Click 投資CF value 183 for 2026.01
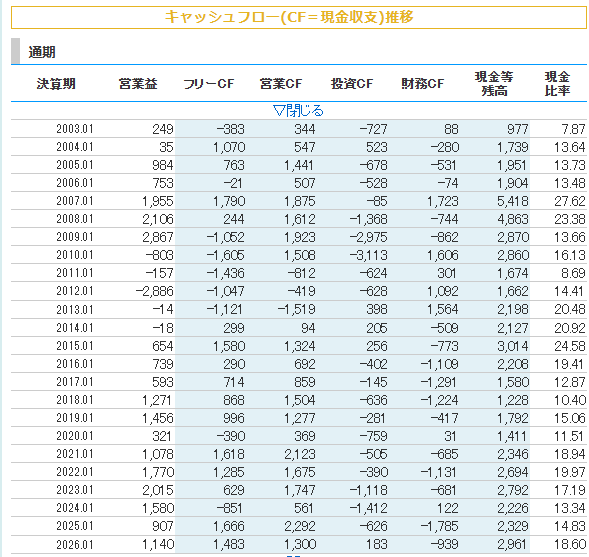 377,545
